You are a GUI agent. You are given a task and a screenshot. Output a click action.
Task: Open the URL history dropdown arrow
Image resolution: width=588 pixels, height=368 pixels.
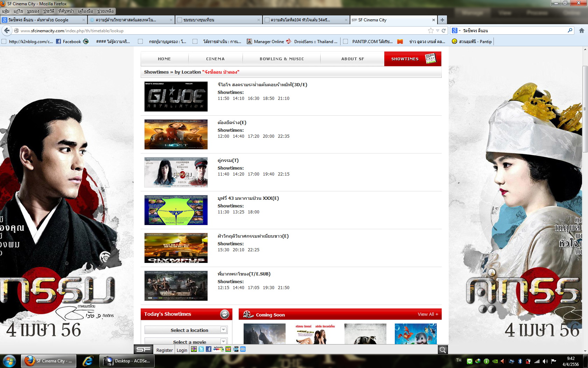(x=437, y=30)
